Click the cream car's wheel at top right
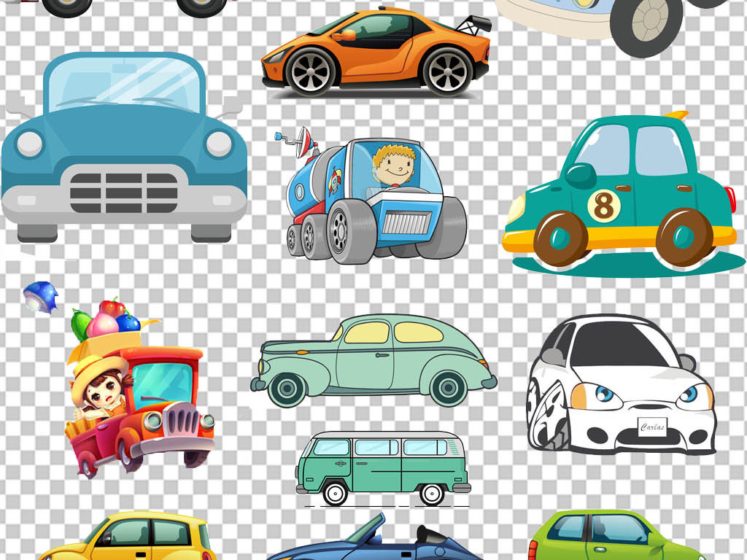The width and height of the screenshot is (747, 560). [640, 27]
